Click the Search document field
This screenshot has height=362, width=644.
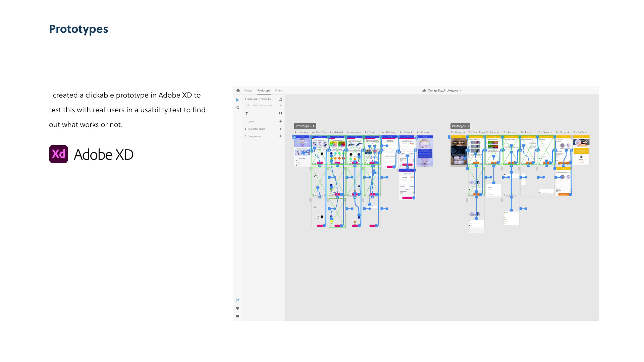click(263, 105)
